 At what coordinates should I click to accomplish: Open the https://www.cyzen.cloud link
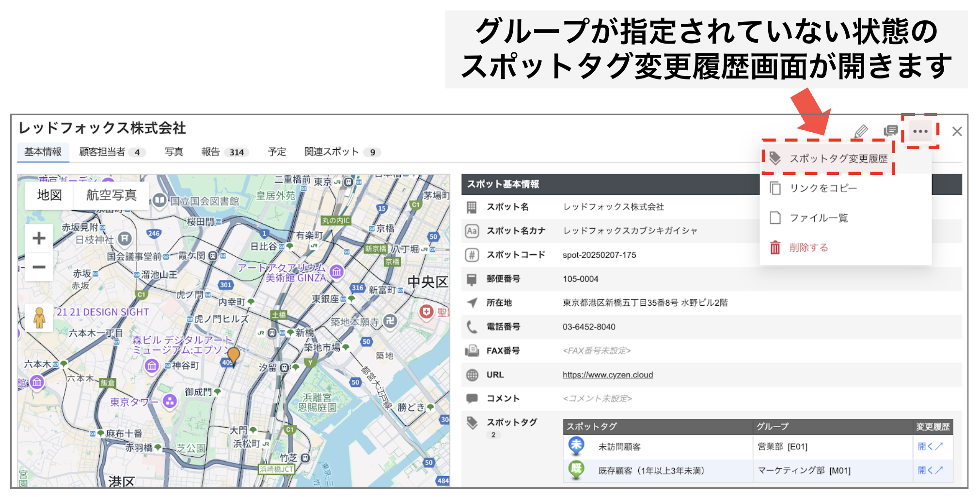pyautogui.click(x=608, y=375)
